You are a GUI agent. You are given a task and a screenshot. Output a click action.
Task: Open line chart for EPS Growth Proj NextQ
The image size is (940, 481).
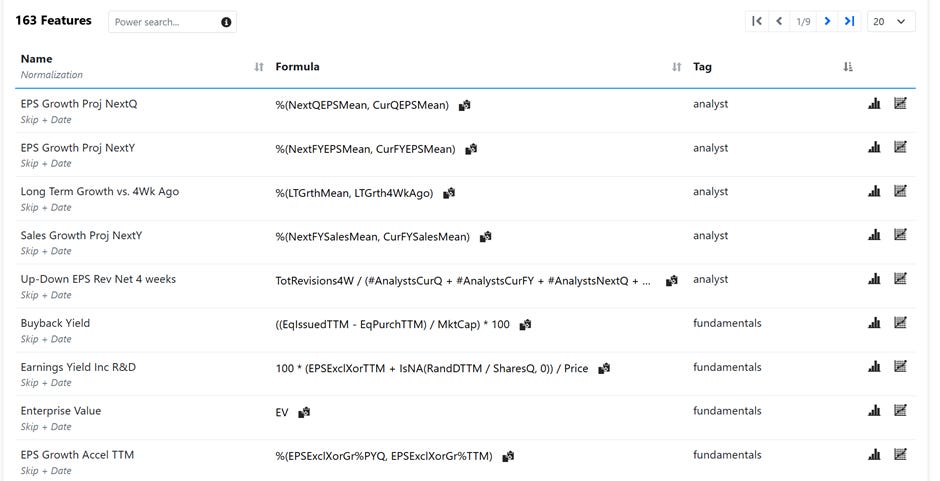click(x=900, y=103)
